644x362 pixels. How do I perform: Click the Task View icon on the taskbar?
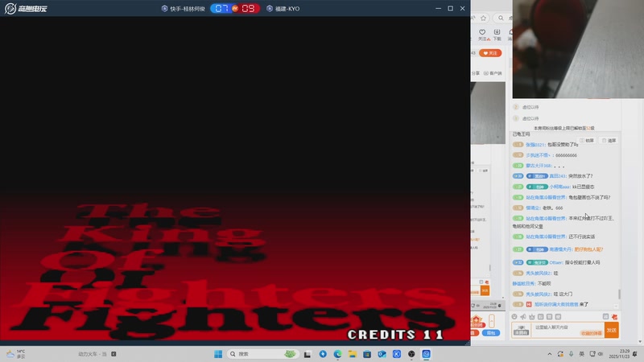(308, 354)
